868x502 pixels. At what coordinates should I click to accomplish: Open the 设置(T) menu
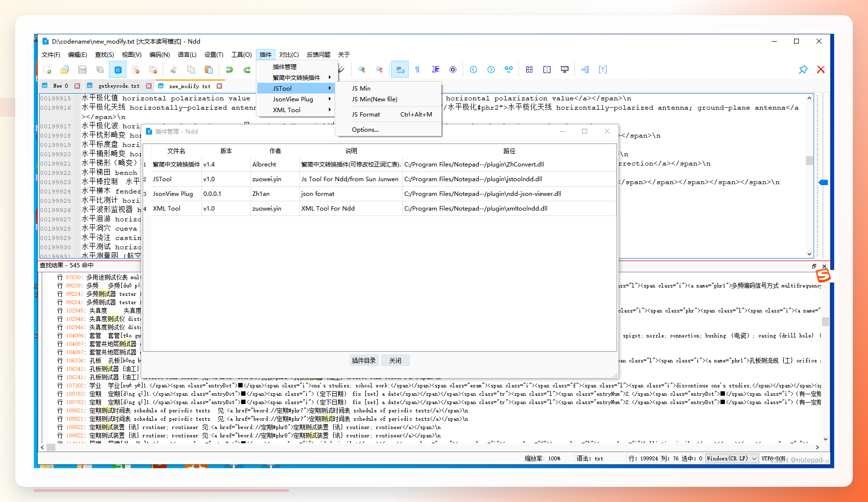(214, 55)
